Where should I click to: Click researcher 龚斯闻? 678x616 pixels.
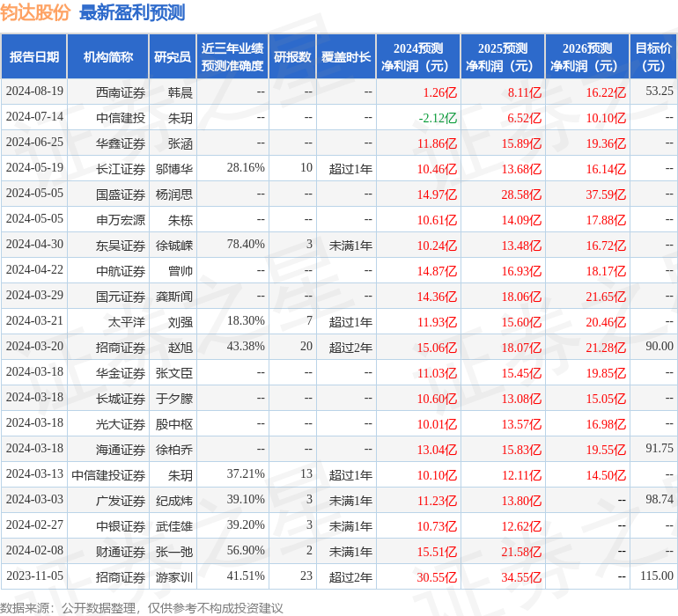pyautogui.click(x=174, y=296)
